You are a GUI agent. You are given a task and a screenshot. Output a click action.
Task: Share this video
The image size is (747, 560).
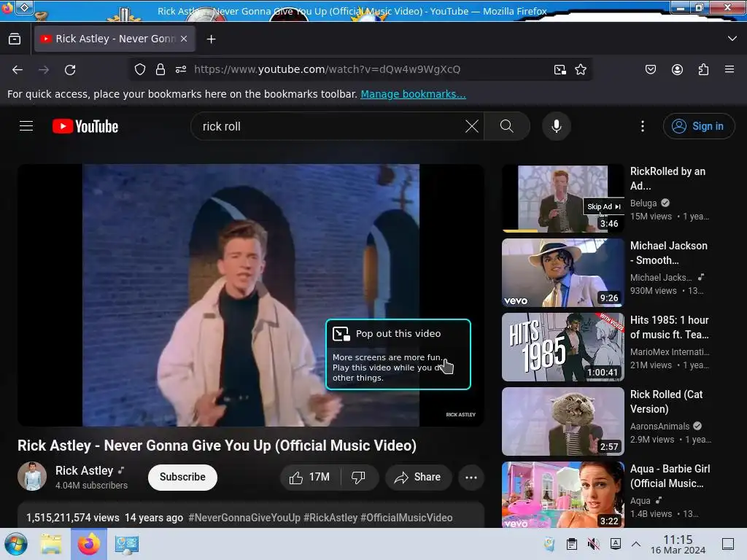(418, 477)
